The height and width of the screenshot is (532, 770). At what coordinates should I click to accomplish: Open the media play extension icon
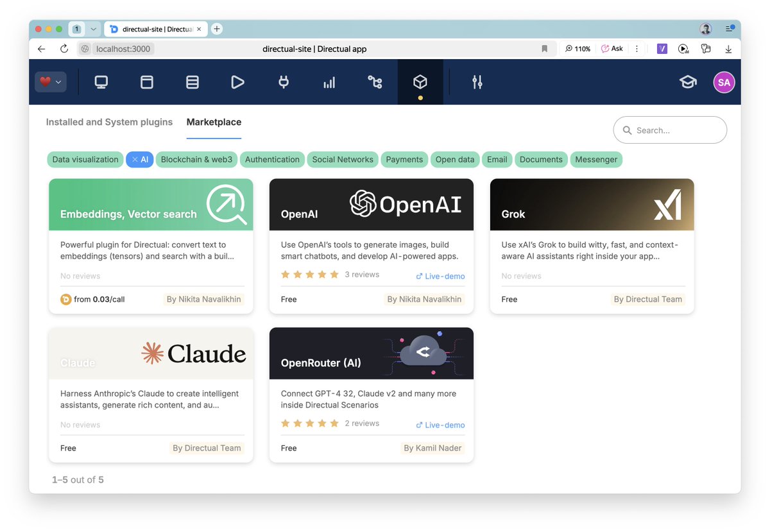click(684, 49)
